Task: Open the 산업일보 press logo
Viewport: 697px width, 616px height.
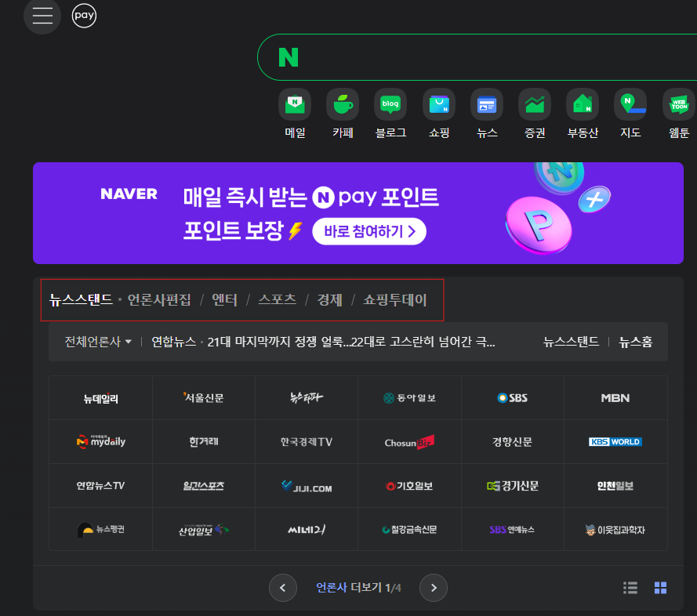Action: click(x=204, y=529)
